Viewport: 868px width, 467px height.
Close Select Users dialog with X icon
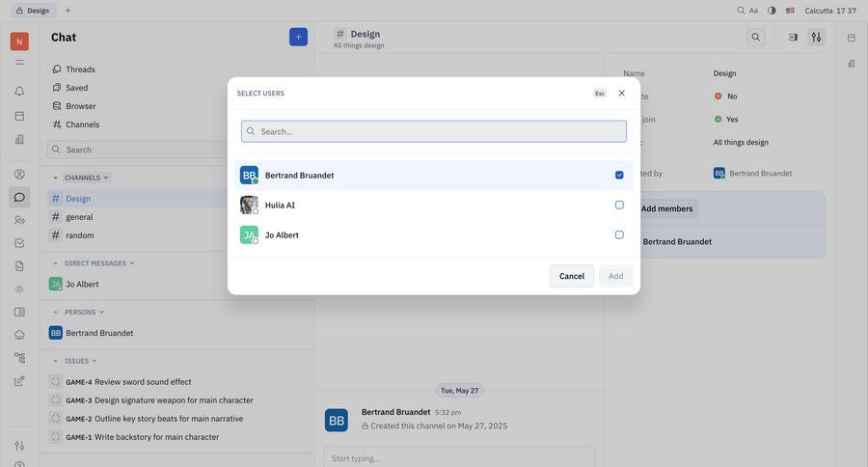(x=622, y=93)
